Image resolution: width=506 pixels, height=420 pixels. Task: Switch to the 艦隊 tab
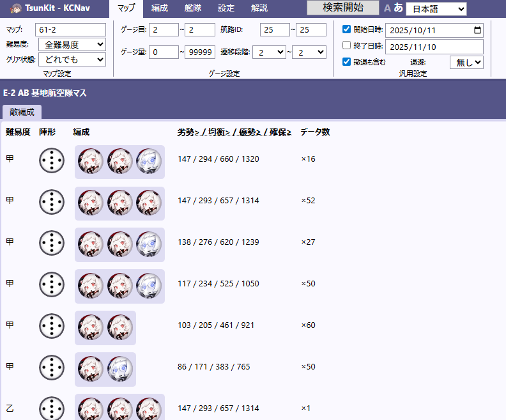coord(193,8)
